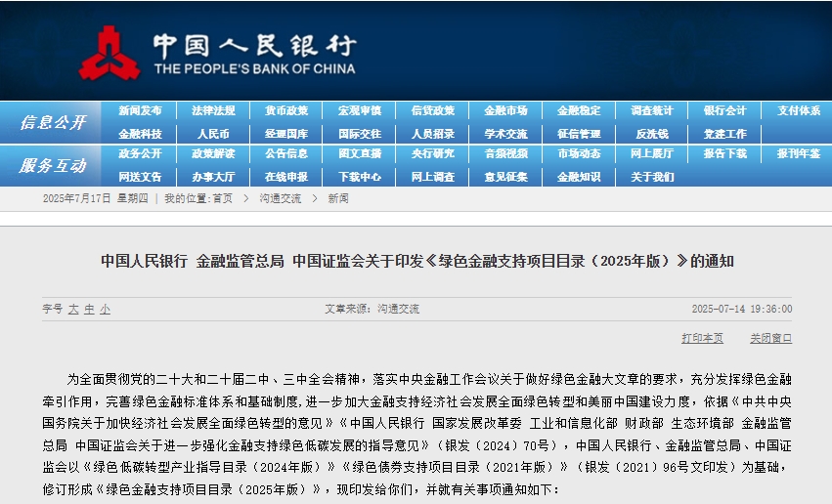Open 国际交往 menu item

(360, 134)
